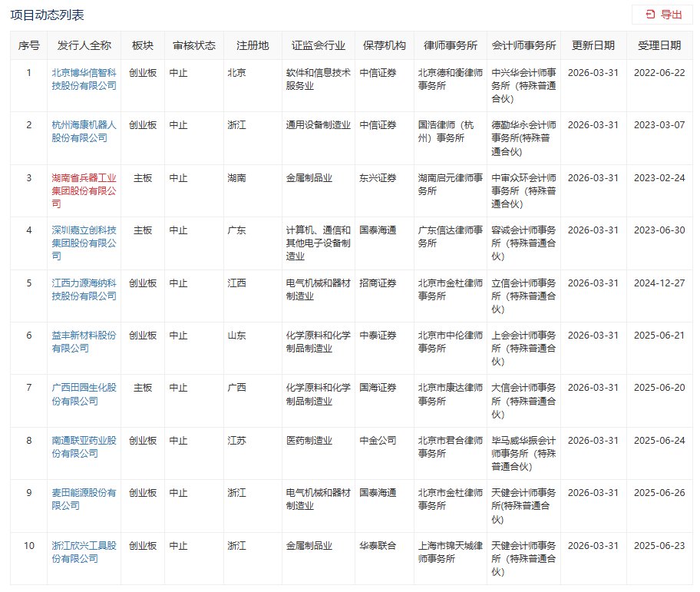Select 德勤华永会计师事务所 cell
This screenshot has height=592, width=700.
[x=523, y=138]
